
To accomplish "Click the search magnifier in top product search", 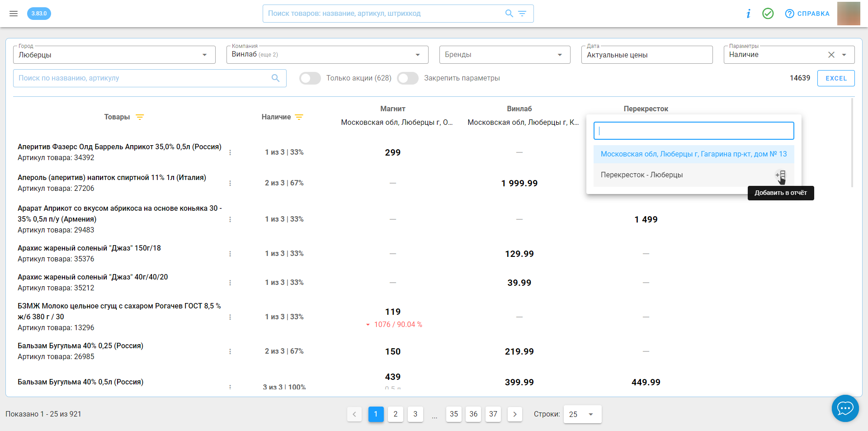I will point(509,14).
